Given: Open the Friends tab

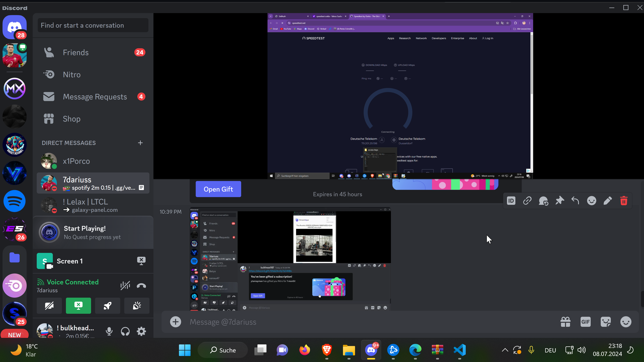Looking at the screenshot, I should pos(76,52).
